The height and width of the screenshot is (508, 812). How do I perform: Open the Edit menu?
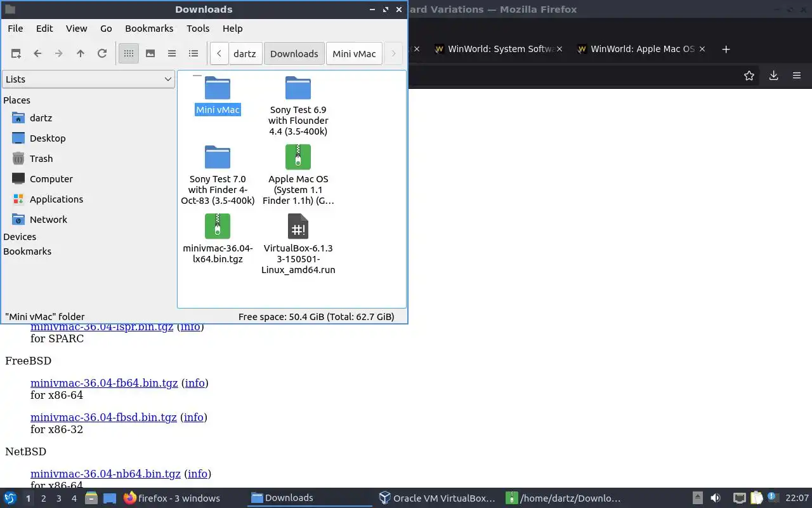click(x=44, y=29)
